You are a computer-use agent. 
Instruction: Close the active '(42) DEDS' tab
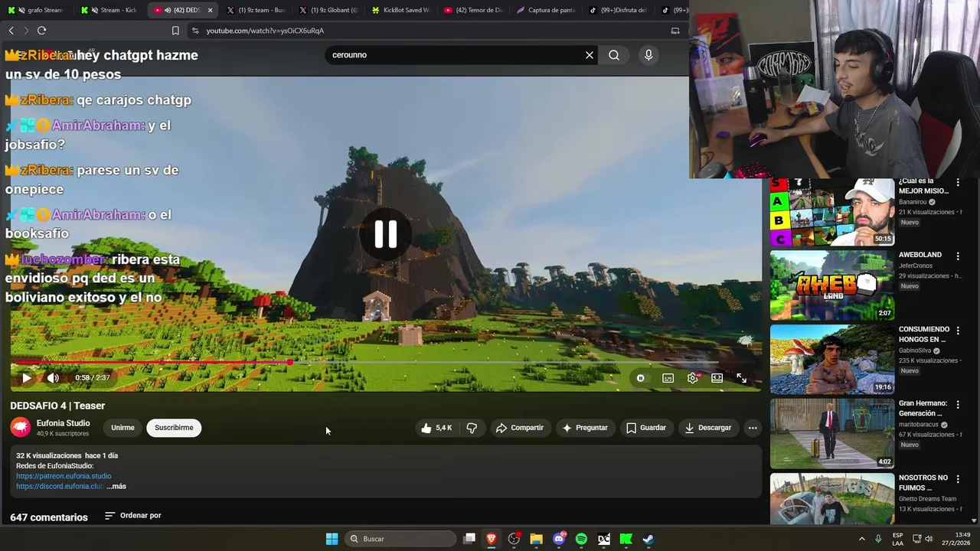[x=210, y=10]
